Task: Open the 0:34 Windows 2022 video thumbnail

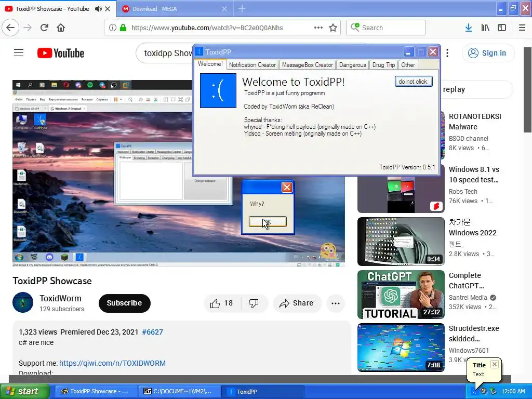Action: pyautogui.click(x=401, y=242)
